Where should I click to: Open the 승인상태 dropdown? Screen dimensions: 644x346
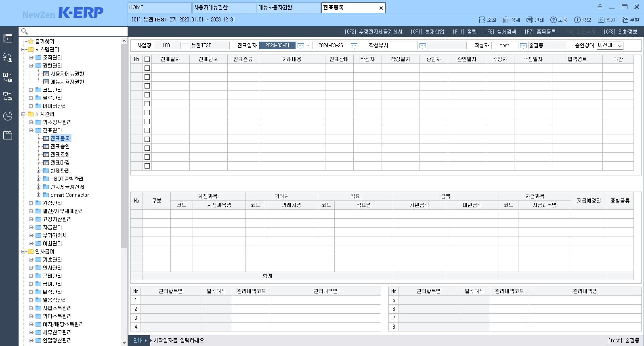tap(610, 46)
